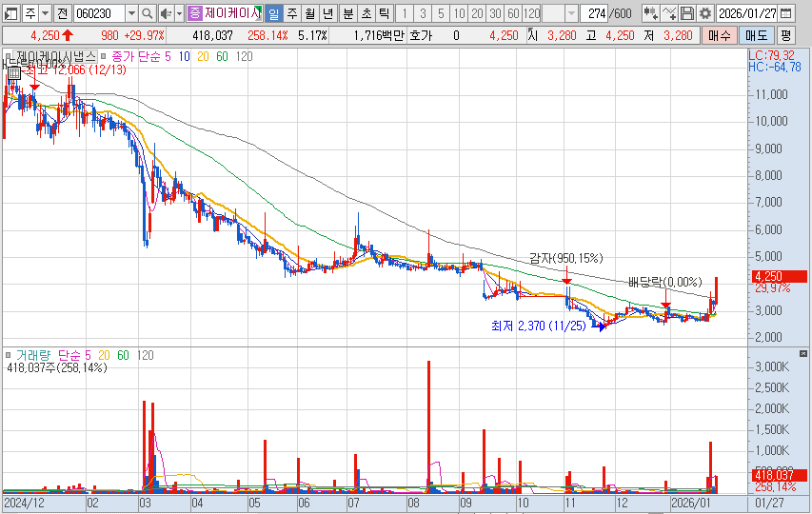Click the MA 120 legend in gray
The width and height of the screenshot is (812, 514).
(x=244, y=56)
